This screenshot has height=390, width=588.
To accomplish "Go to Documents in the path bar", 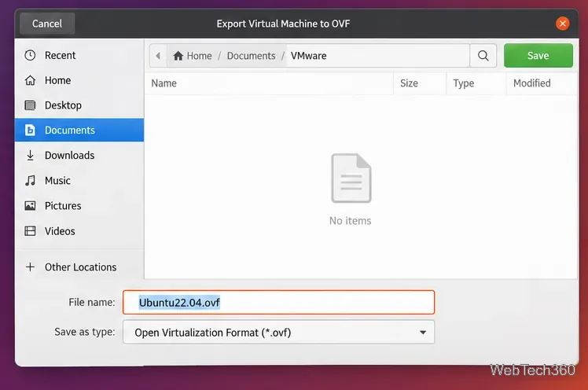I will tap(251, 56).
